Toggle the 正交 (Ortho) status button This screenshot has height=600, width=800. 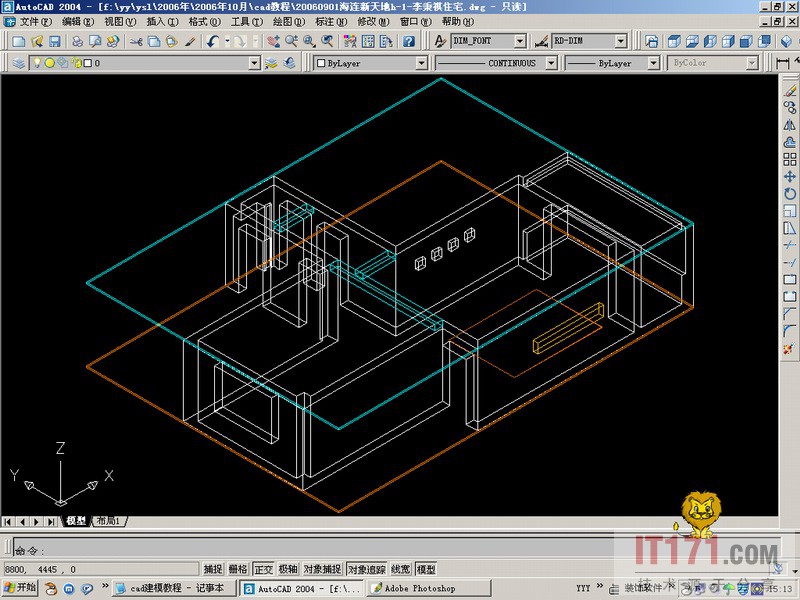click(264, 569)
